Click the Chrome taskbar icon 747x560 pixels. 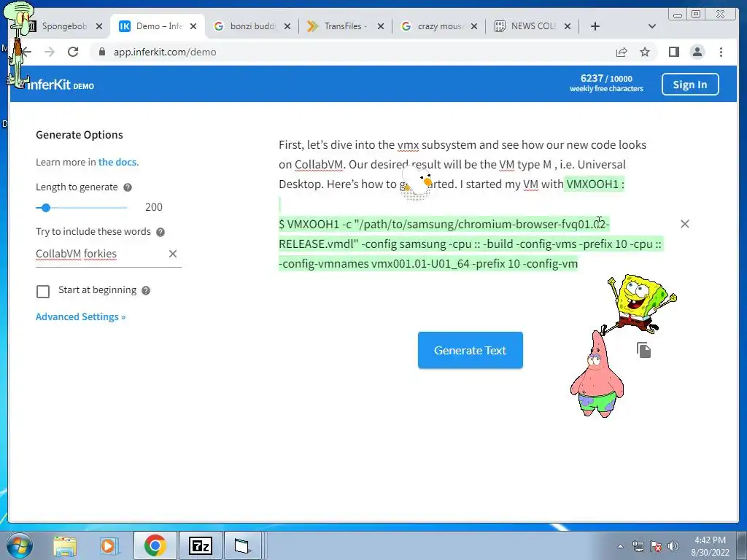click(155, 545)
